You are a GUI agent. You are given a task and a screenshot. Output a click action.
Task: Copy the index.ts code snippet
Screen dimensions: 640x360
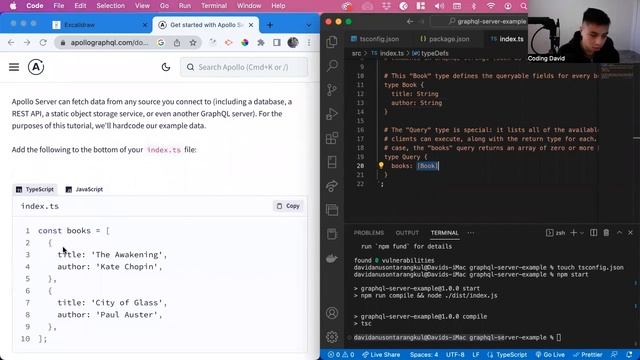coord(288,206)
